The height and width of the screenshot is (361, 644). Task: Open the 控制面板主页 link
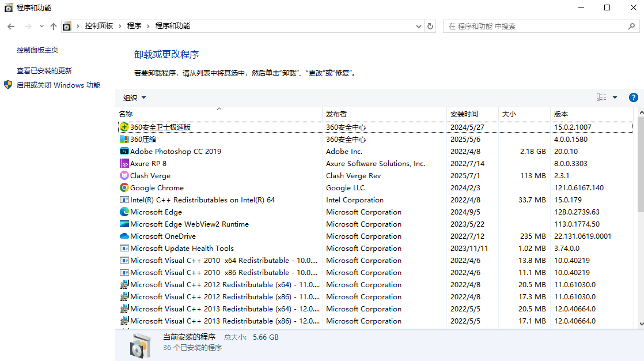coord(37,50)
